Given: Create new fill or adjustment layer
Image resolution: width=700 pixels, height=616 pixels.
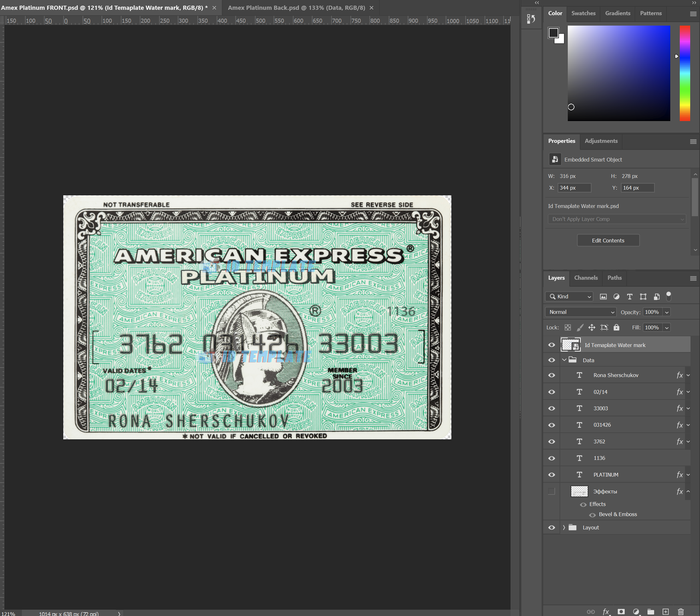Looking at the screenshot, I should click(636, 612).
